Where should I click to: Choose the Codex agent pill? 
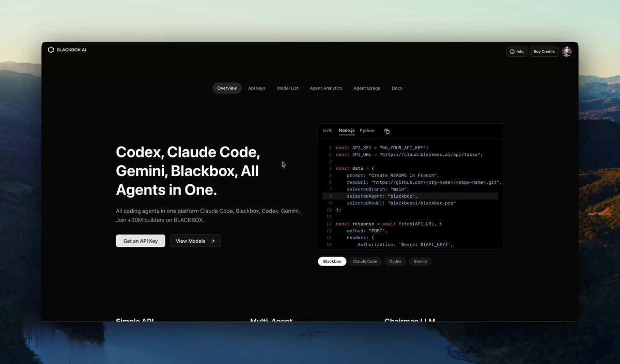(395, 262)
